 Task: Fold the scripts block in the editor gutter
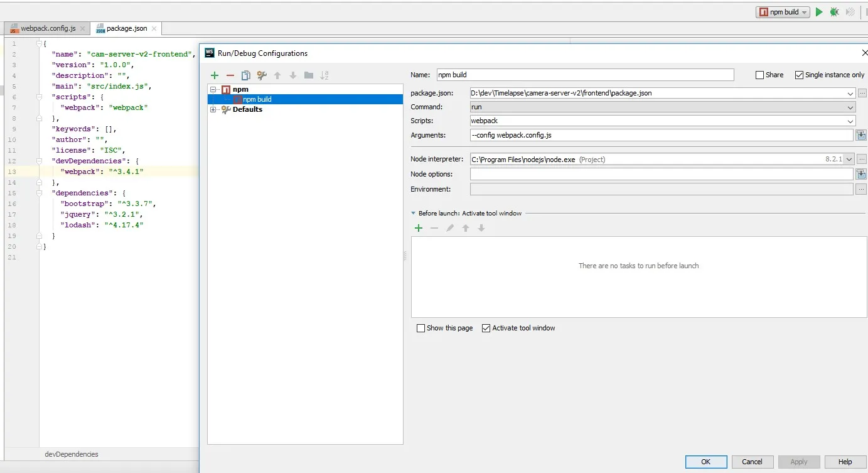39,97
